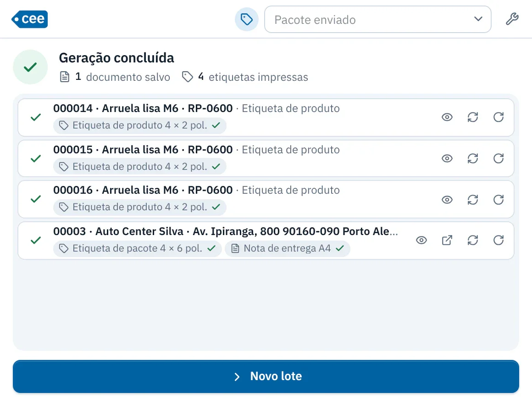The width and height of the screenshot is (532, 404).
Task: Preview label 000016 with the eye icon
Action: click(x=447, y=200)
